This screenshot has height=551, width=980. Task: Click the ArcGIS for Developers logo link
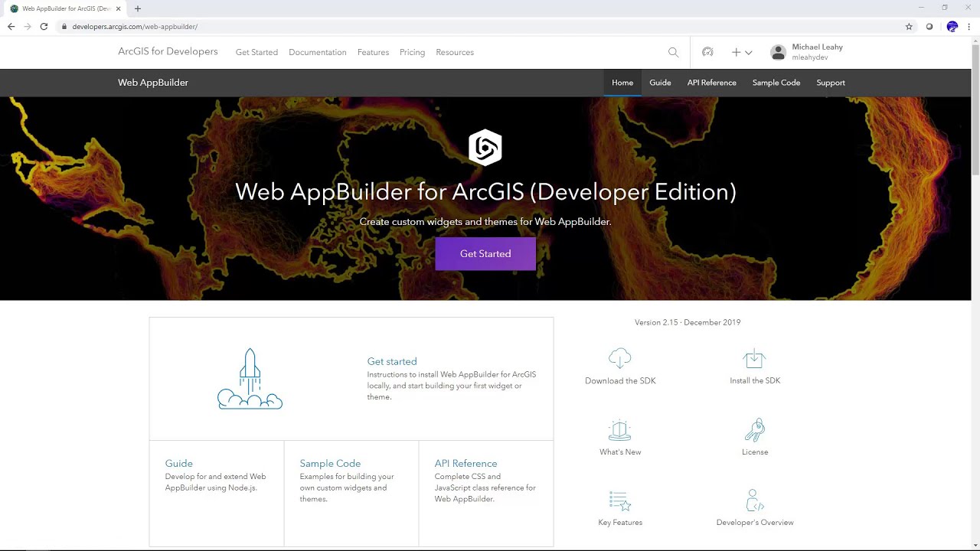[168, 51]
